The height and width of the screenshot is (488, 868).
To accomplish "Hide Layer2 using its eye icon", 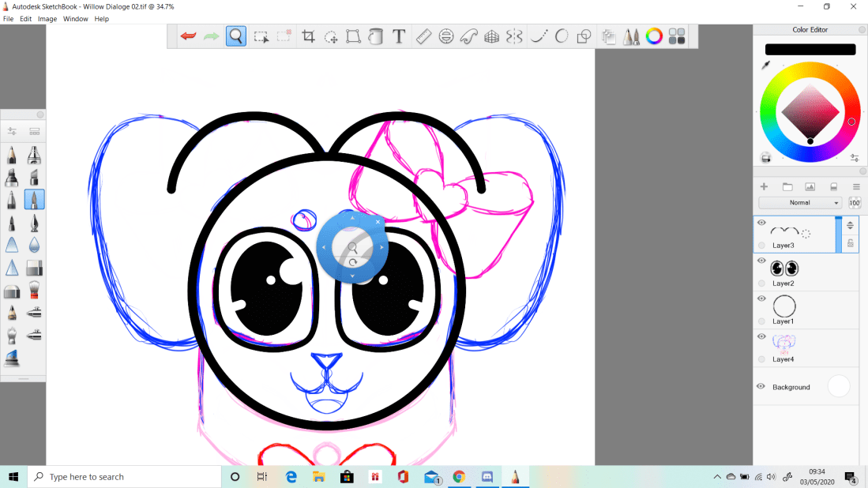I will [761, 261].
